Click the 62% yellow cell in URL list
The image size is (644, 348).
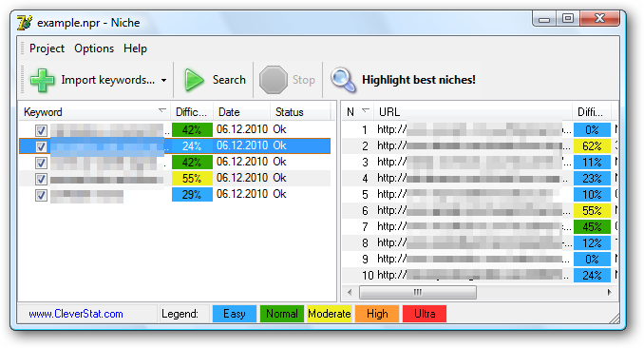pos(592,146)
